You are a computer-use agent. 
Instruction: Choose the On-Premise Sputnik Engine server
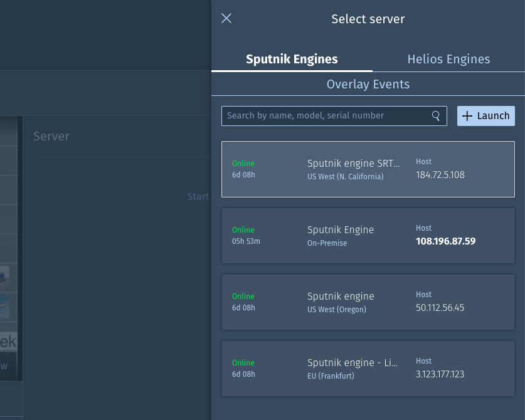tap(368, 236)
